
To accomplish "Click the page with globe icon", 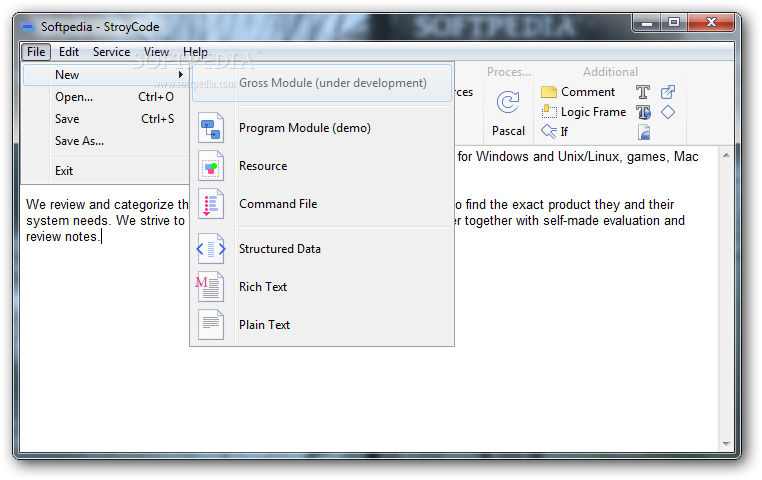I will [644, 132].
